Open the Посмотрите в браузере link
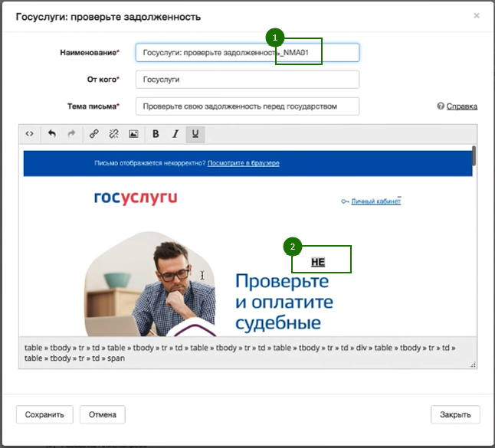Screen dimensions: 495x448 pyautogui.click(x=244, y=163)
